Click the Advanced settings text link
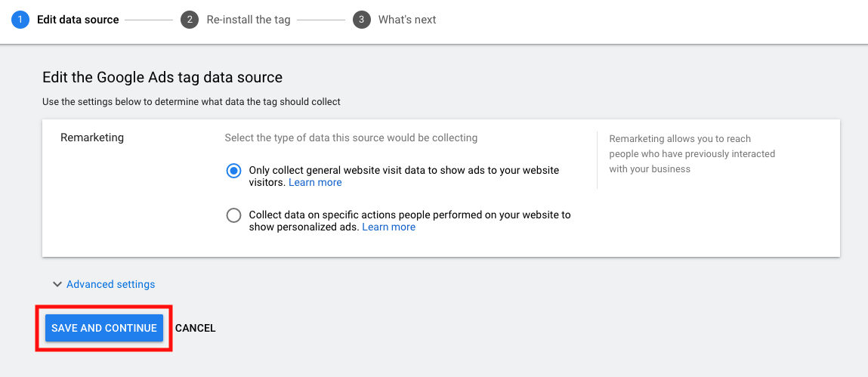The width and height of the screenshot is (868, 377). click(x=111, y=284)
